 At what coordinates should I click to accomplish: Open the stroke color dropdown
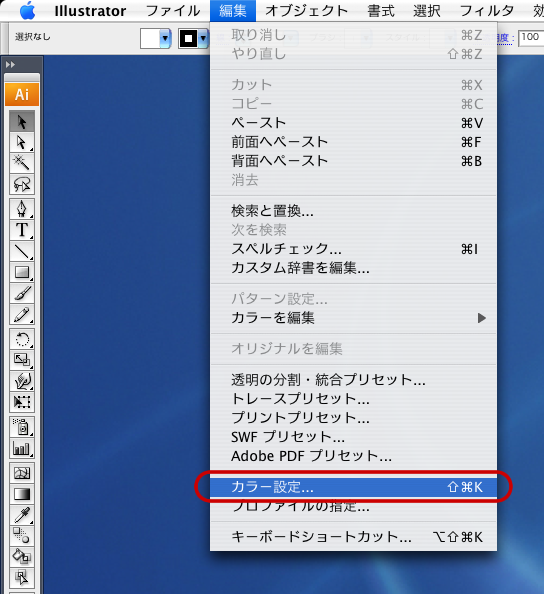point(203,38)
